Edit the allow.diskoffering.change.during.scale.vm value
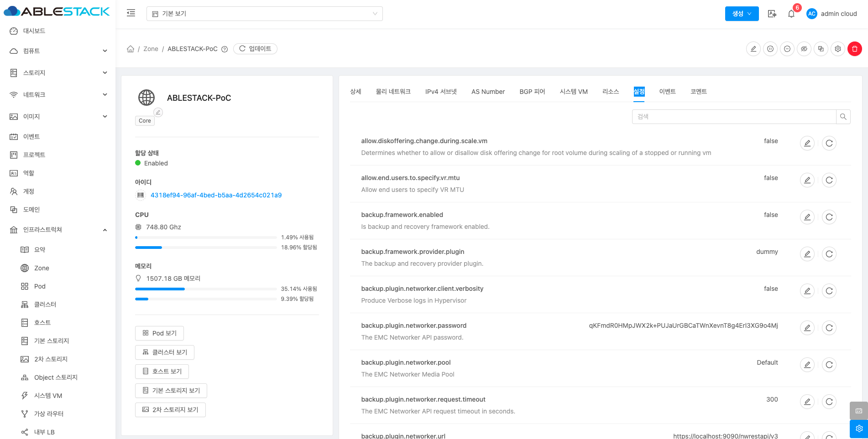The image size is (868, 439). (807, 143)
